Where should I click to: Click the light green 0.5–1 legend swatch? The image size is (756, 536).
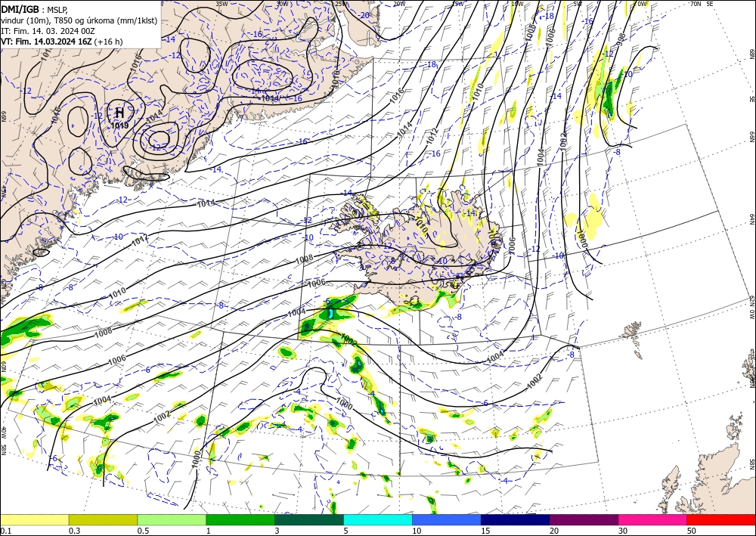pyautogui.click(x=172, y=519)
